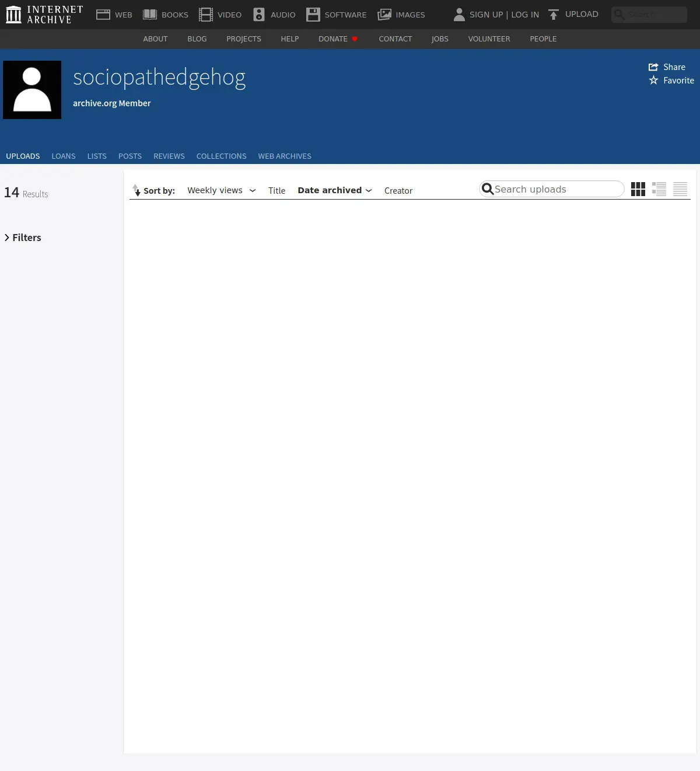Click the Share icon

point(653,67)
